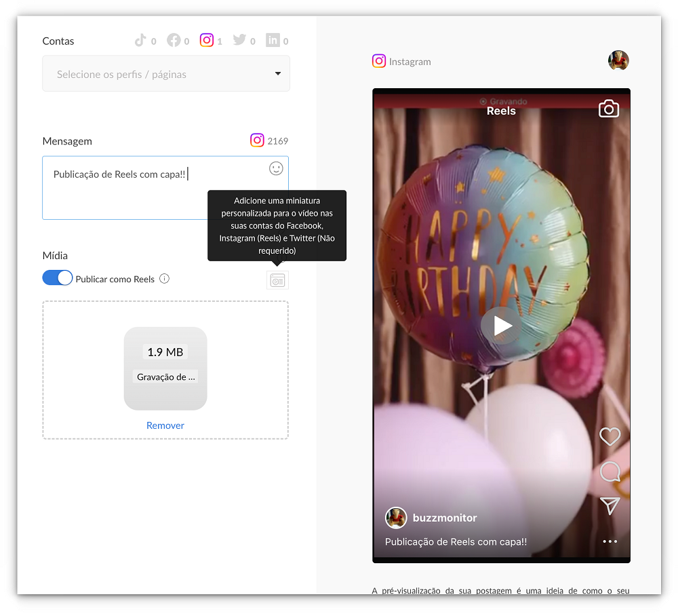
Task: Click the Facebook account counter icon
Action: pyautogui.click(x=174, y=41)
